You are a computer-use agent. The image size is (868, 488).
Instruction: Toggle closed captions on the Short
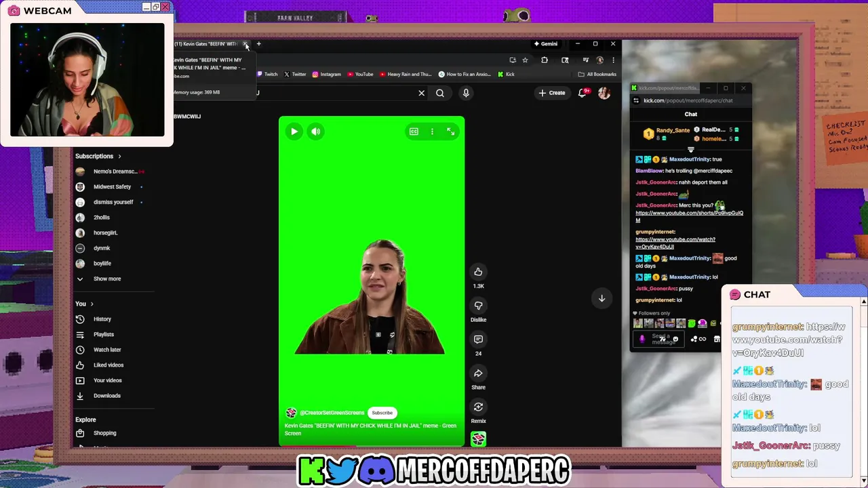(x=414, y=131)
